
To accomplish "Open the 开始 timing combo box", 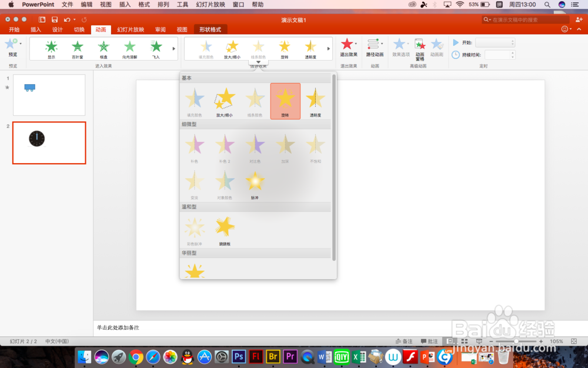I will click(x=495, y=42).
